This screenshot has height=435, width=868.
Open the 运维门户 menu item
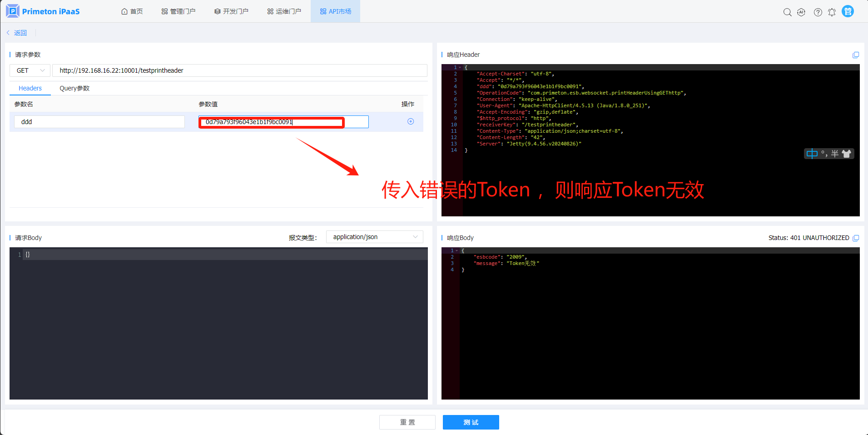pyautogui.click(x=284, y=11)
